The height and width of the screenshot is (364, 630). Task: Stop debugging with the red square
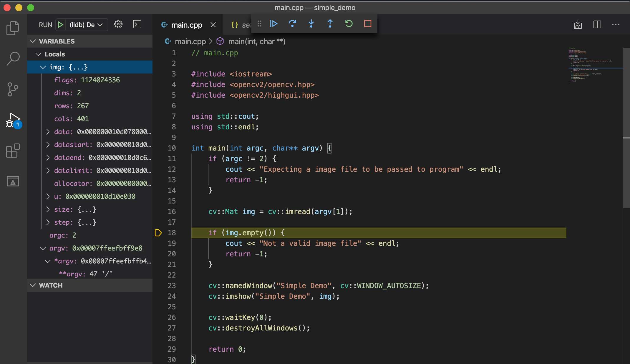point(367,24)
